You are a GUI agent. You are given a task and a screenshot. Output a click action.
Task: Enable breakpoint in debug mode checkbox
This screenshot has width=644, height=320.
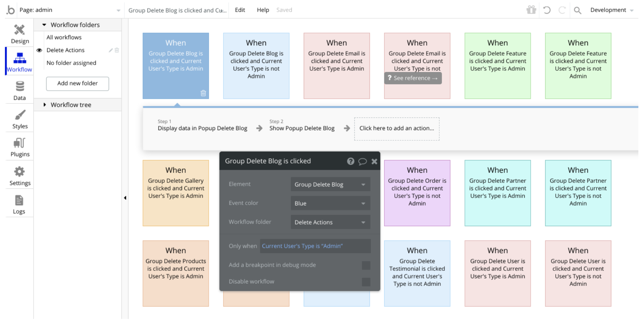click(366, 265)
